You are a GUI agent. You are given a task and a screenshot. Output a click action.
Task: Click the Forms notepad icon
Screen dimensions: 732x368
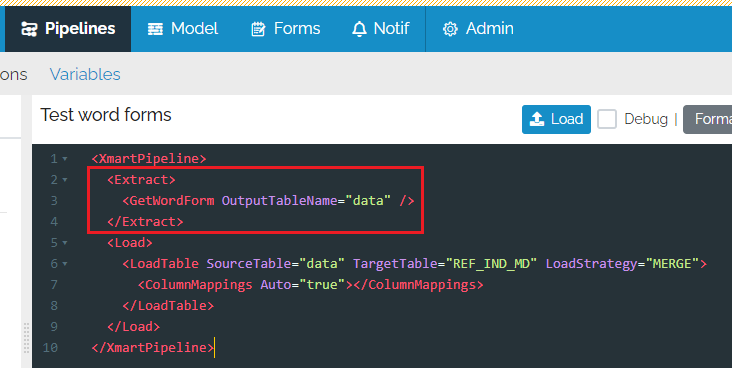pyautogui.click(x=258, y=29)
